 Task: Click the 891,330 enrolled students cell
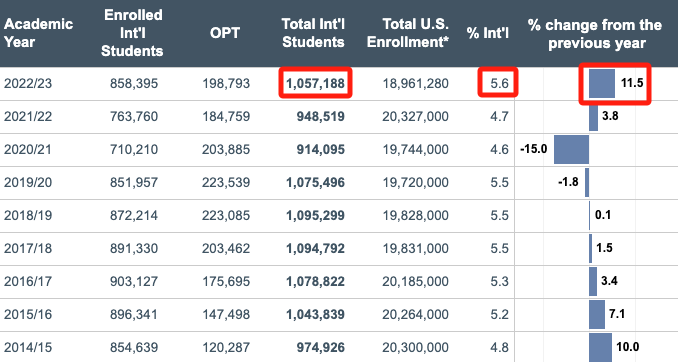(134, 248)
